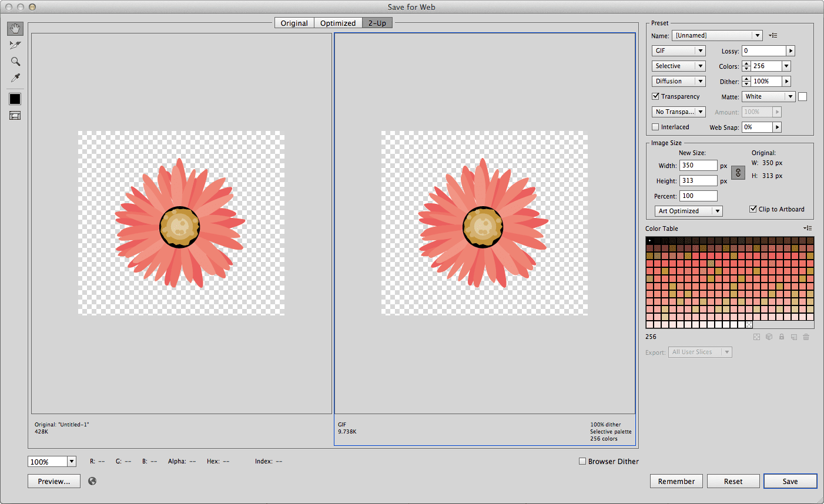824x504 pixels.
Task: Expand the Art Optimized dropdown
Action: (x=688, y=210)
